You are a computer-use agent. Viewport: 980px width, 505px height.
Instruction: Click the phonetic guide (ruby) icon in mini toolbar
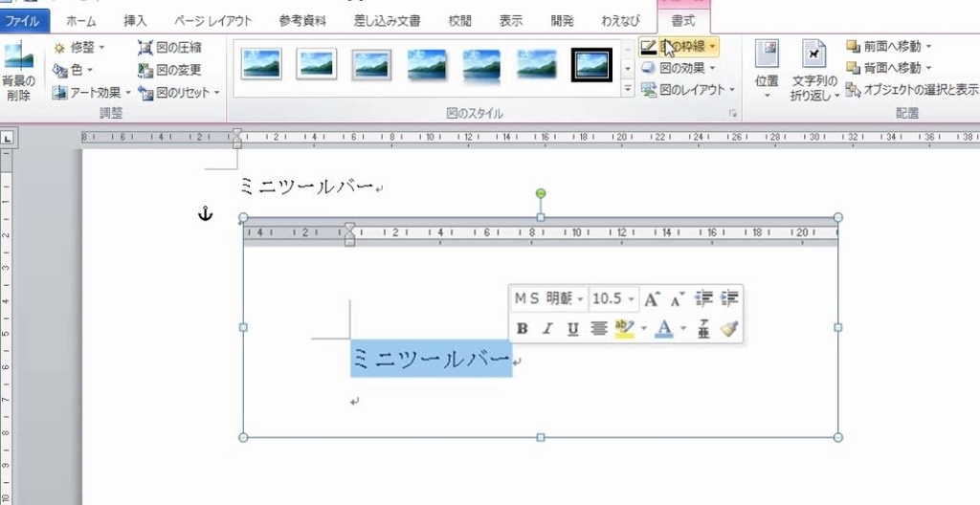[703, 329]
